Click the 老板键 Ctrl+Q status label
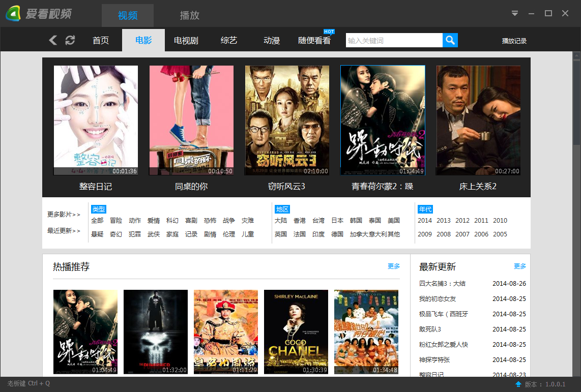Image resolution: width=581 pixels, height=392 pixels. click(x=28, y=383)
